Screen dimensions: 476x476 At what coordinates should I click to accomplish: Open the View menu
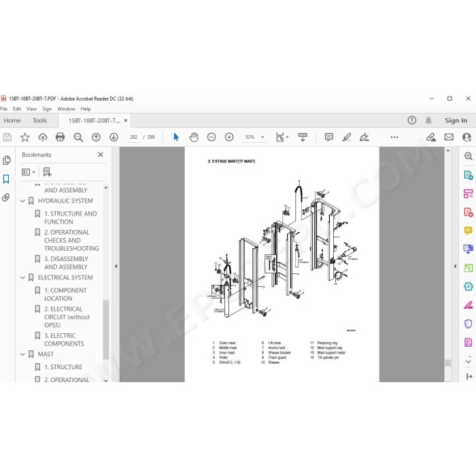pyautogui.click(x=31, y=109)
